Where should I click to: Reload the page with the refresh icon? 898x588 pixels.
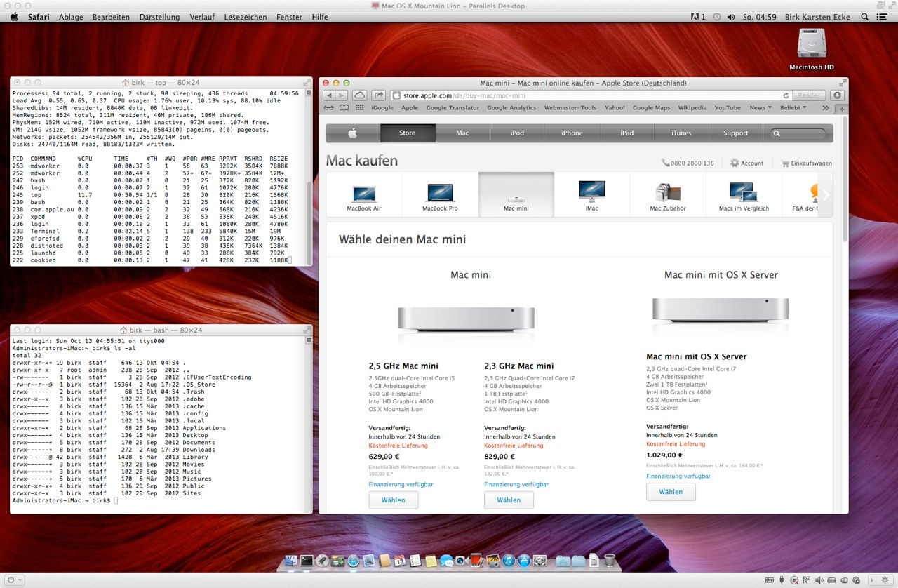tap(786, 95)
